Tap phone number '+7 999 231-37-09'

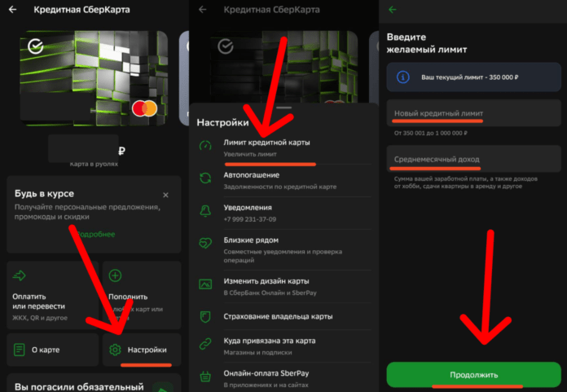click(250, 219)
